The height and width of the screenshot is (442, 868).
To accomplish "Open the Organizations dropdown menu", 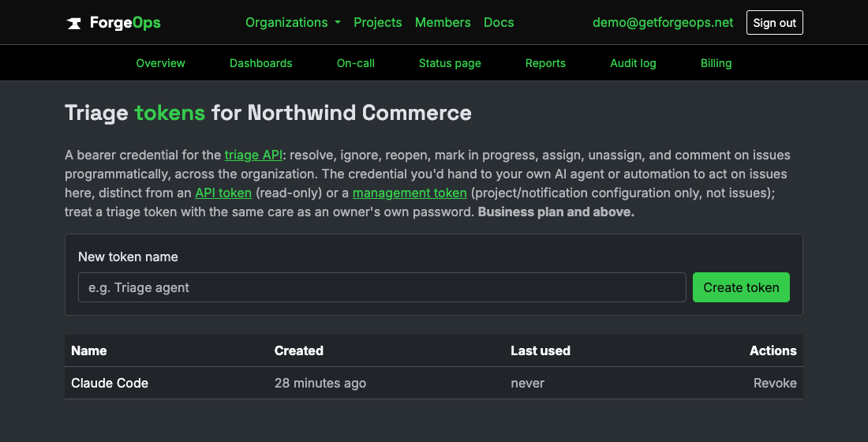I will [293, 23].
